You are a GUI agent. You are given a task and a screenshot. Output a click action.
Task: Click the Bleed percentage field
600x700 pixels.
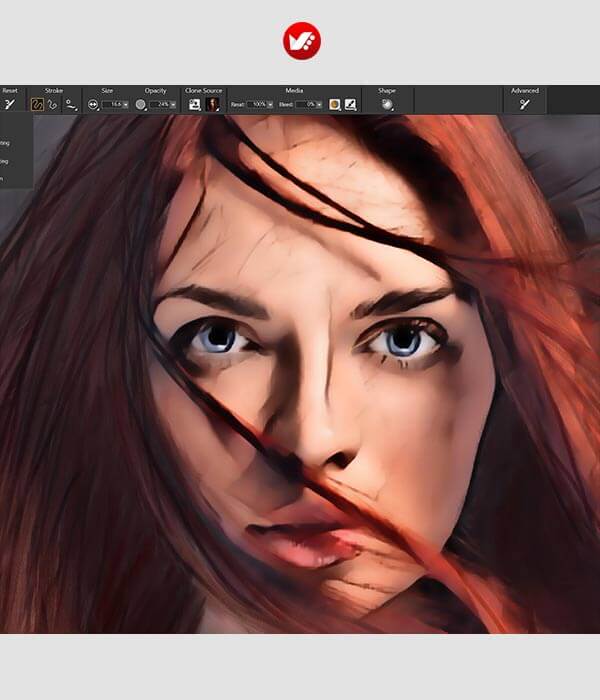[x=306, y=104]
